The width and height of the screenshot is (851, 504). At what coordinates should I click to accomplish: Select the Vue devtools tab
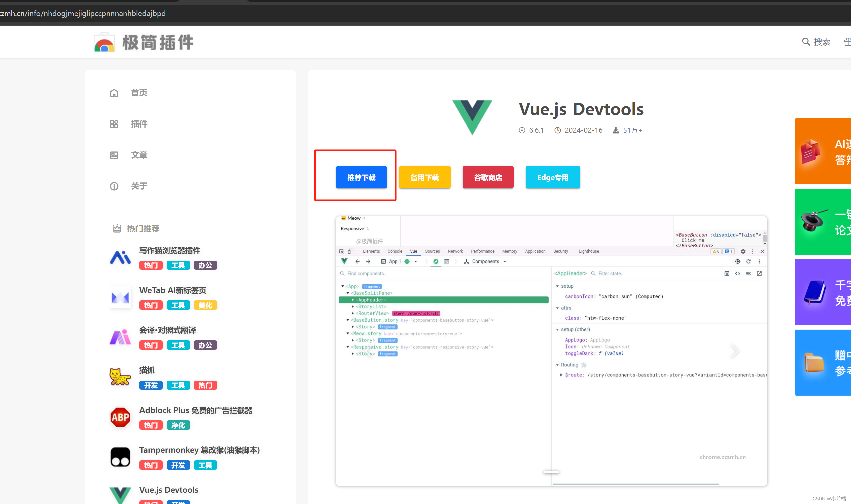point(413,251)
